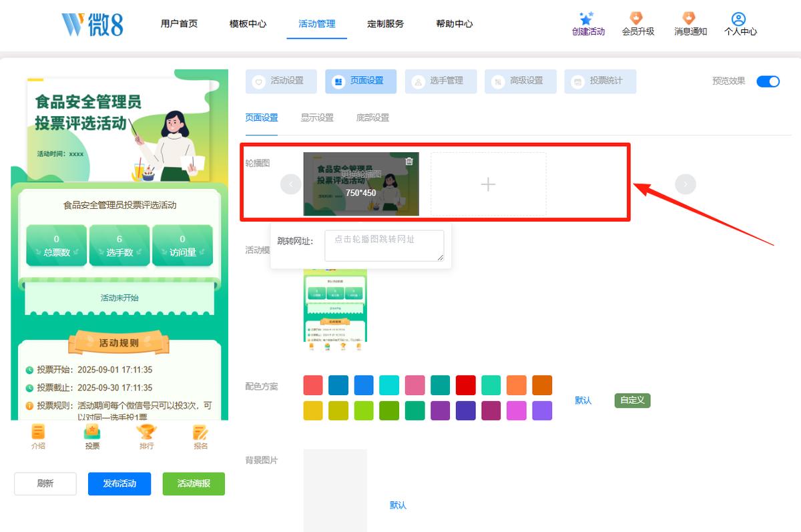This screenshot has width=801, height=532.
Task: Click the green 活动海报 button
Action: click(194, 484)
